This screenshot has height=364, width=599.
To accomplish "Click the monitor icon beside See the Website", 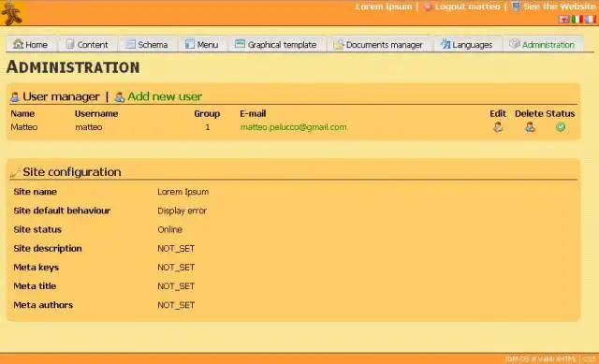I will (516, 7).
